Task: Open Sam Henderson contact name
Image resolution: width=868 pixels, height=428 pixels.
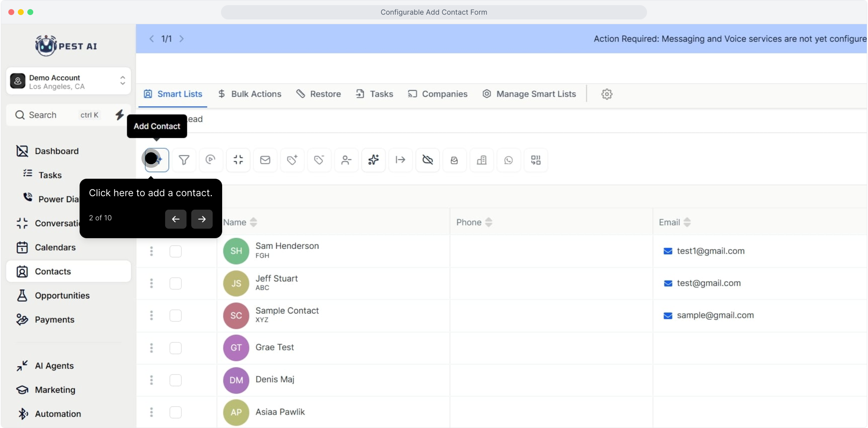Action: (287, 246)
